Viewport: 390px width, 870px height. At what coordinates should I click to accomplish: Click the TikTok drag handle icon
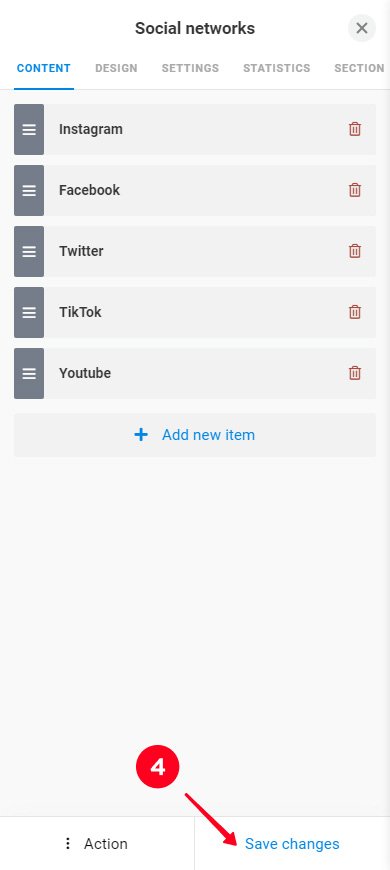[29, 312]
